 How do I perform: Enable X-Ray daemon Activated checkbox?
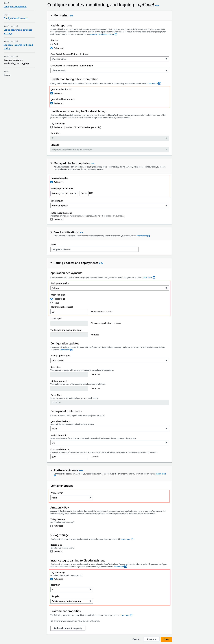52,526
